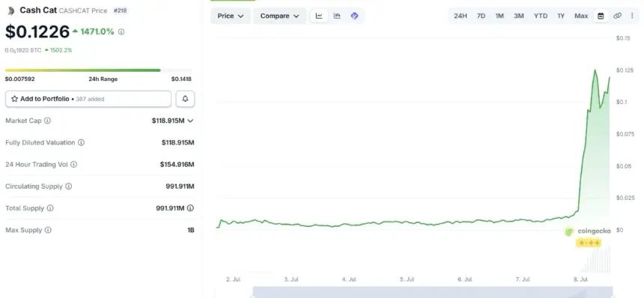Screen dimensions: 644x298
Task: Click the $0.007592 24h low value
Action: [x=19, y=79]
